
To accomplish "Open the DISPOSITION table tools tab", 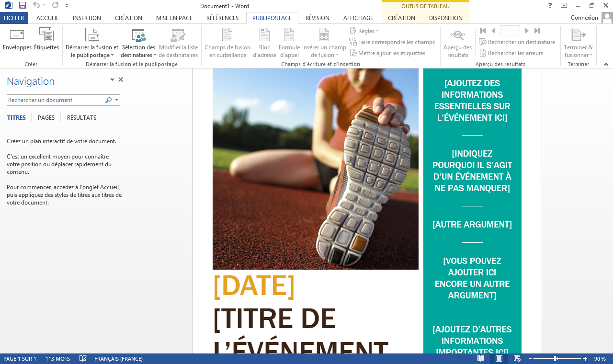I will 446,18.
